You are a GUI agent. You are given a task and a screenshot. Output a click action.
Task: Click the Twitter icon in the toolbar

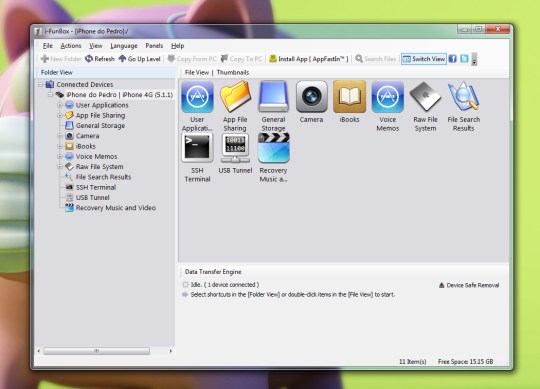464,59
